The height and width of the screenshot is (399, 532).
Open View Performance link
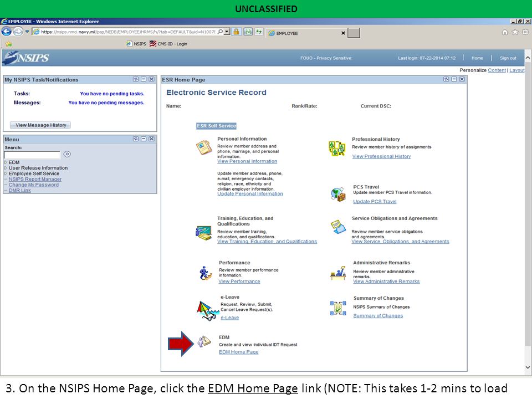point(239,282)
